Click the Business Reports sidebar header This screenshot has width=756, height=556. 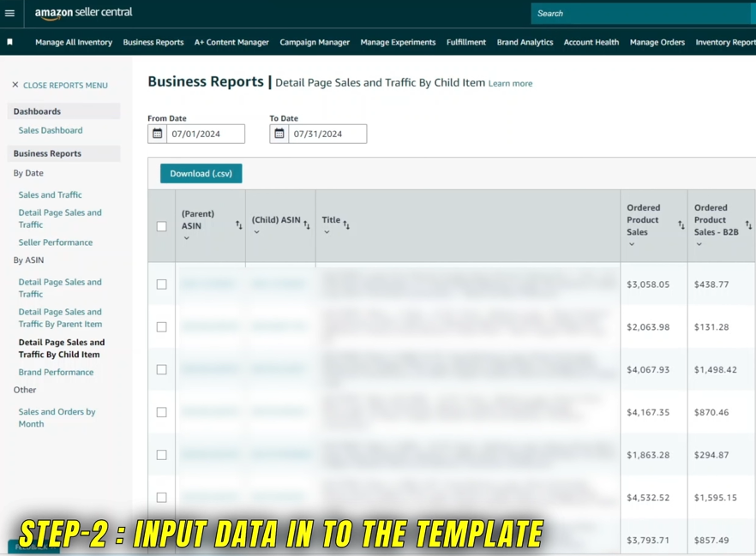[63, 153]
